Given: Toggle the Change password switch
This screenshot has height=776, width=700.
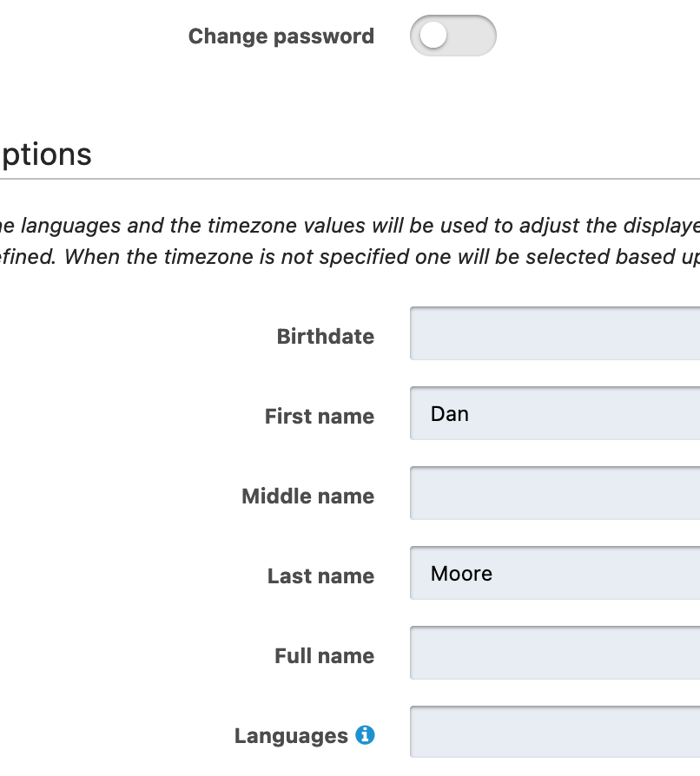Looking at the screenshot, I should coord(452,36).
